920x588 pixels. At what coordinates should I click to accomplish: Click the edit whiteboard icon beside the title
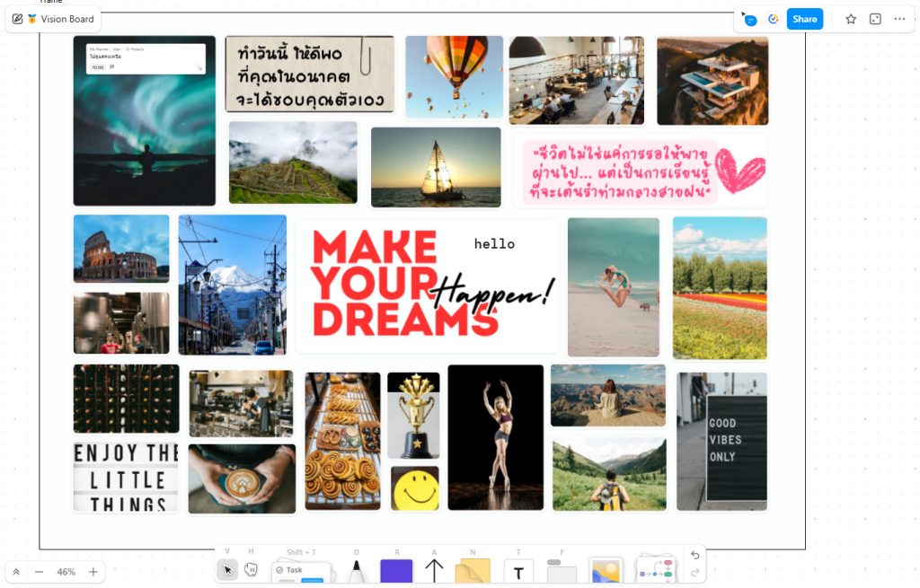pyautogui.click(x=18, y=19)
